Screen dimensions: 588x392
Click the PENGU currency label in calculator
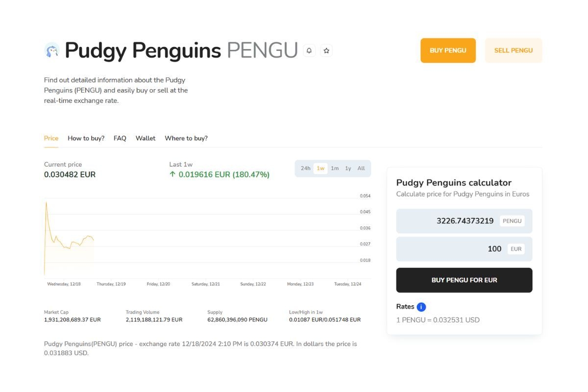tap(512, 221)
